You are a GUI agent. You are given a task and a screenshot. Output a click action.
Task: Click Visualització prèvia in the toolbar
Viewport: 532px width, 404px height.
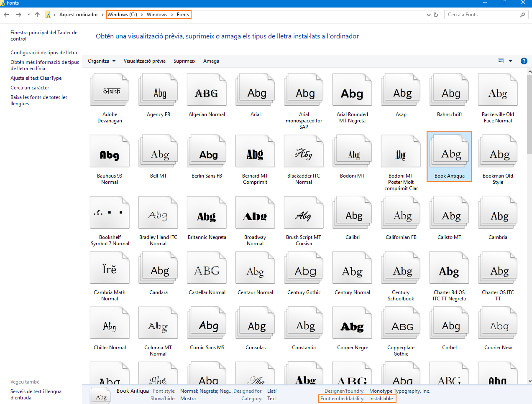(x=144, y=61)
